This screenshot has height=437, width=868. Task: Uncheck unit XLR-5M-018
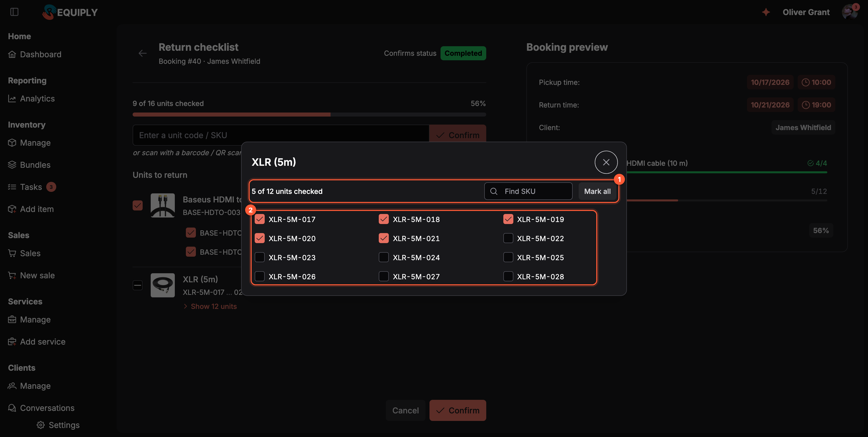[384, 219]
